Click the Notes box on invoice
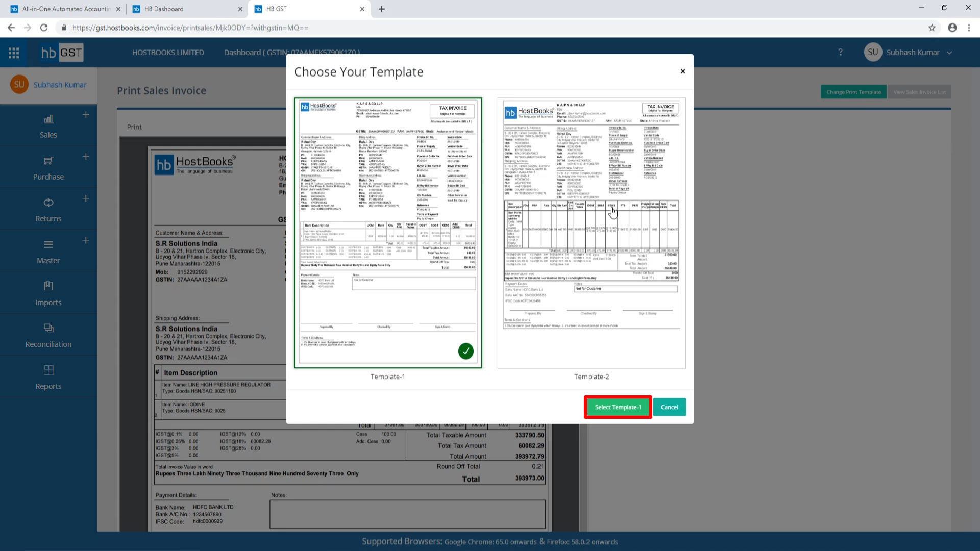This screenshot has width=980, height=551. click(407, 514)
